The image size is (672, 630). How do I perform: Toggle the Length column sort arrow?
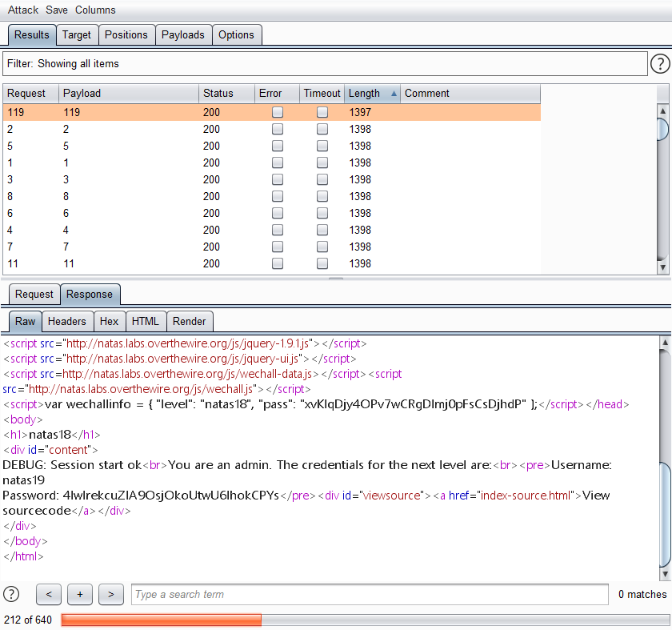point(394,94)
